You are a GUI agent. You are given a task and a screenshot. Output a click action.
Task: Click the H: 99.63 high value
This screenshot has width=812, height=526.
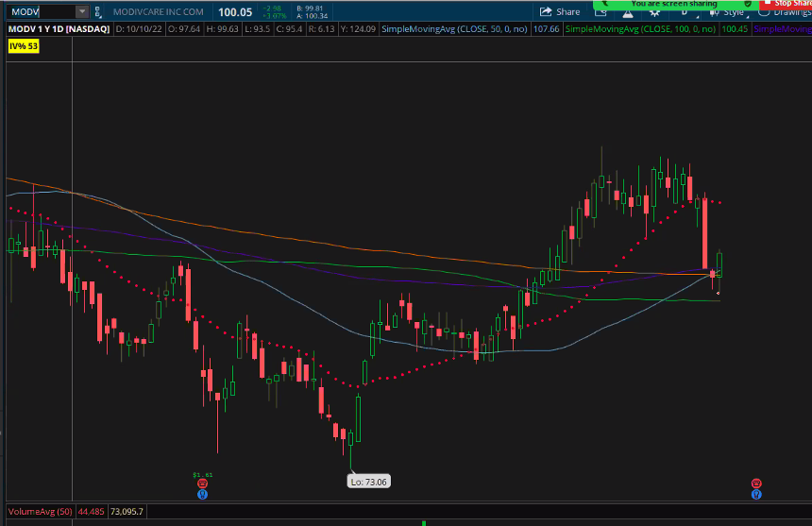pos(222,29)
